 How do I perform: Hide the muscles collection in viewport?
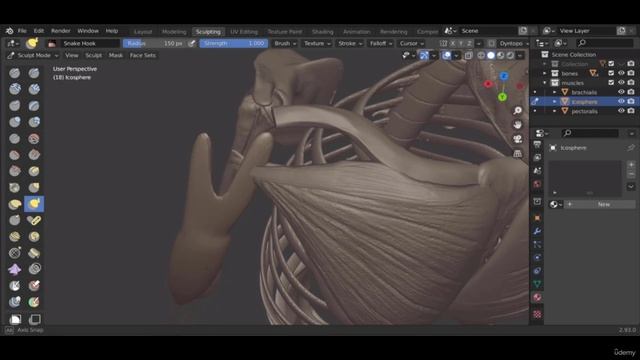click(621, 82)
